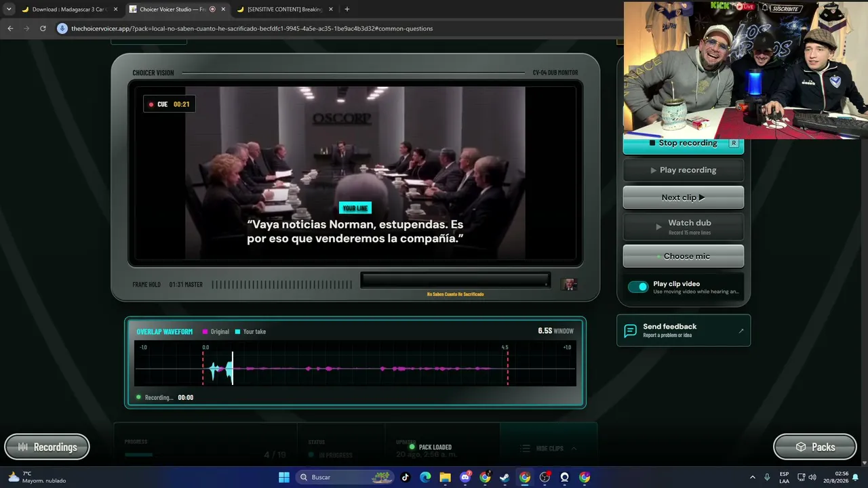Collapse the clip list with Hide Clips
Viewport: 868px width, 488px height.
pos(549,448)
